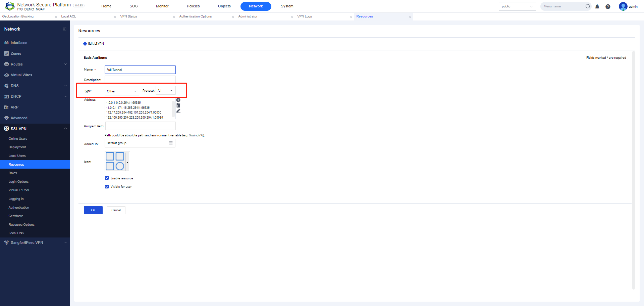
Task: Click the Network Secure Platform logo
Action: [10, 6]
